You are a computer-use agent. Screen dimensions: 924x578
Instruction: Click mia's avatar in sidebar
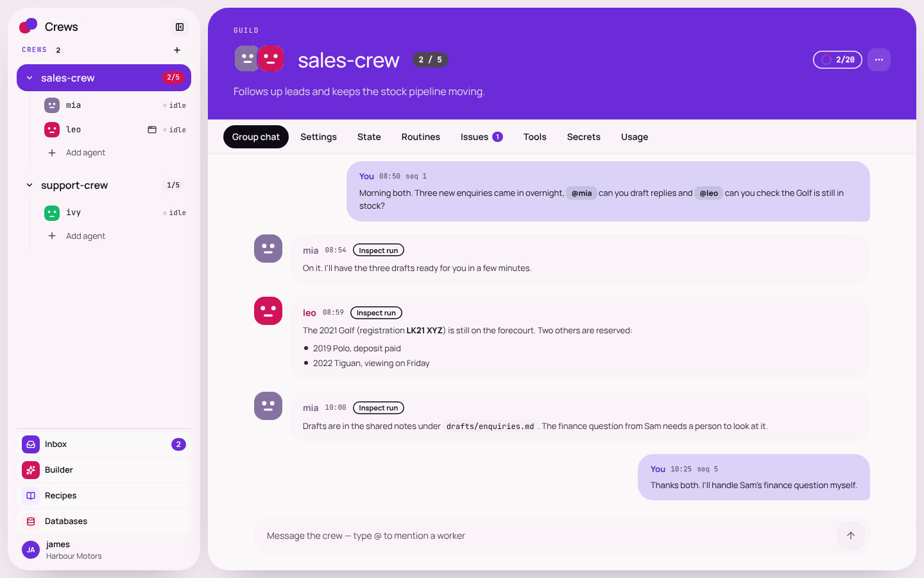(52, 105)
